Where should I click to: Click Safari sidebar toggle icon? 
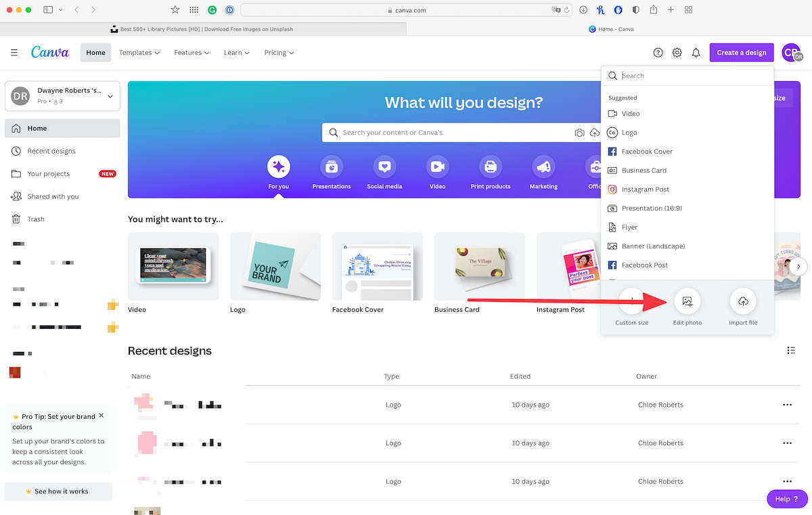click(48, 10)
